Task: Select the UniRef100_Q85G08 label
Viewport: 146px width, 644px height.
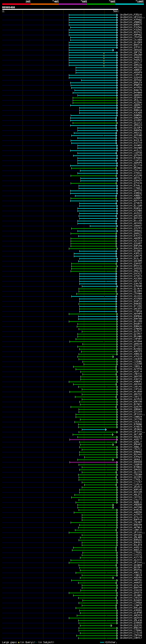Action: pyautogui.click(x=131, y=344)
